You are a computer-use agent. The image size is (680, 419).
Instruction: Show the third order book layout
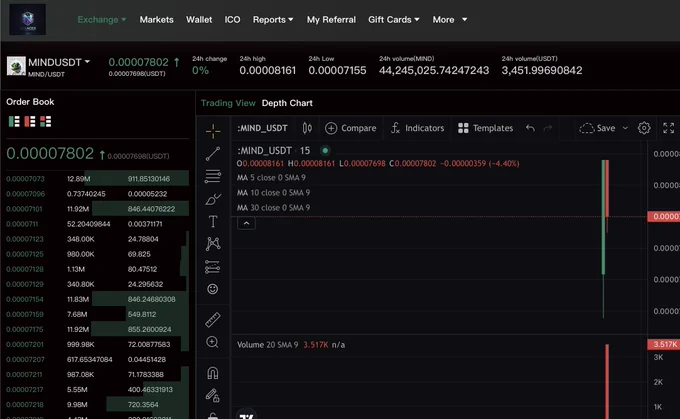pyautogui.click(x=46, y=121)
